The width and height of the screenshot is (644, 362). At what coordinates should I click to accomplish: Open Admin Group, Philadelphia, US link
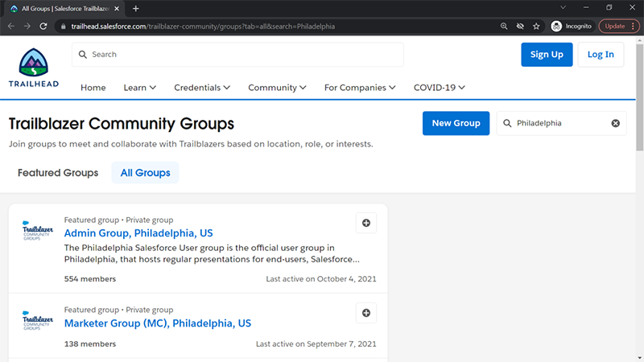[x=138, y=233]
